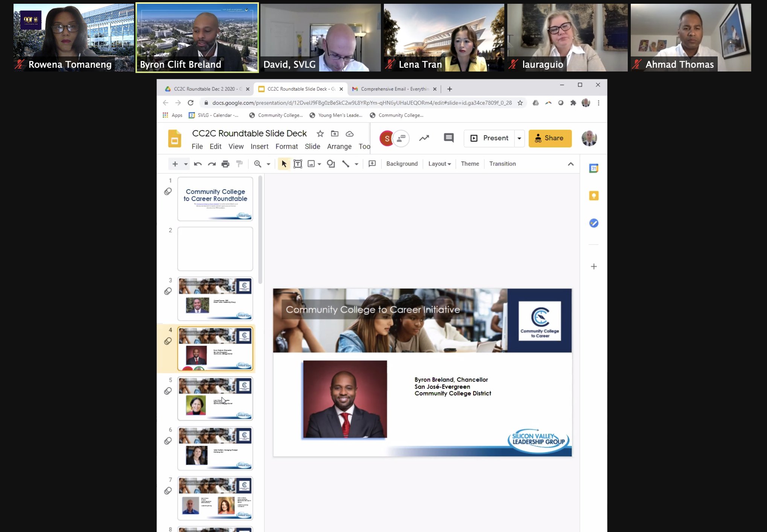Screen dimensions: 767x532
Task: Click the print icon in toolbar
Action: point(225,164)
